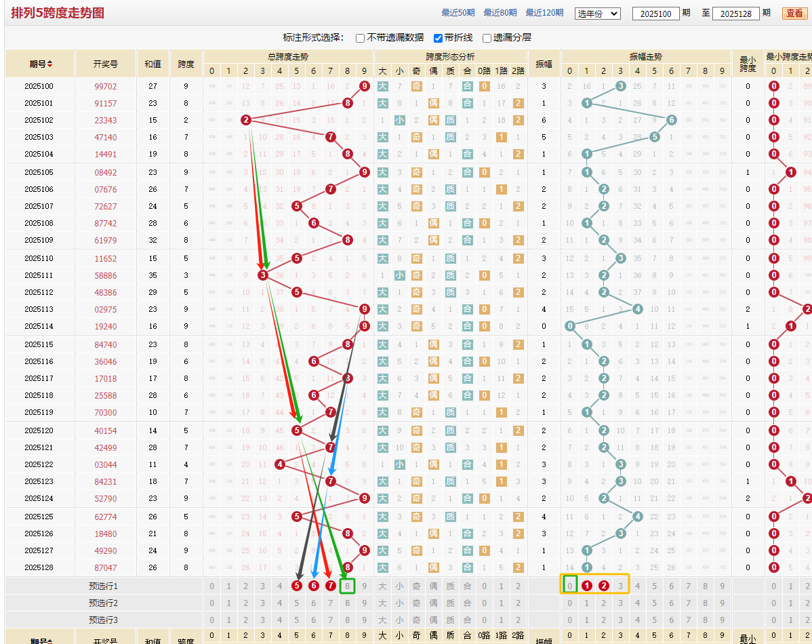
Task: Click the 总跨度走势 section header
Action: (288, 56)
